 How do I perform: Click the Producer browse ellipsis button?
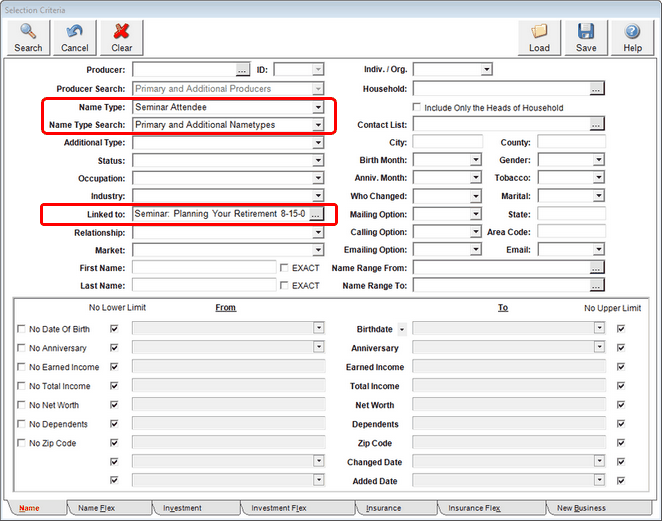point(242,70)
